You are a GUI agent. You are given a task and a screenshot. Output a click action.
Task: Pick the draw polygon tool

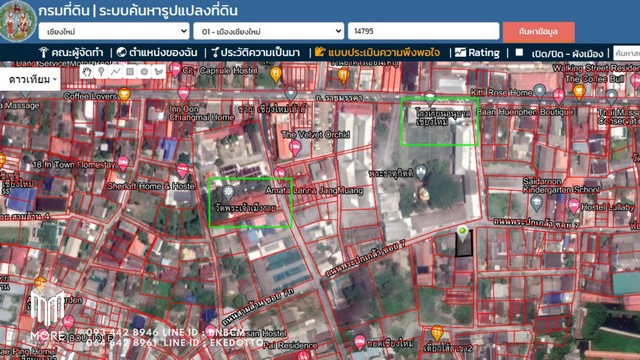[x=159, y=72]
